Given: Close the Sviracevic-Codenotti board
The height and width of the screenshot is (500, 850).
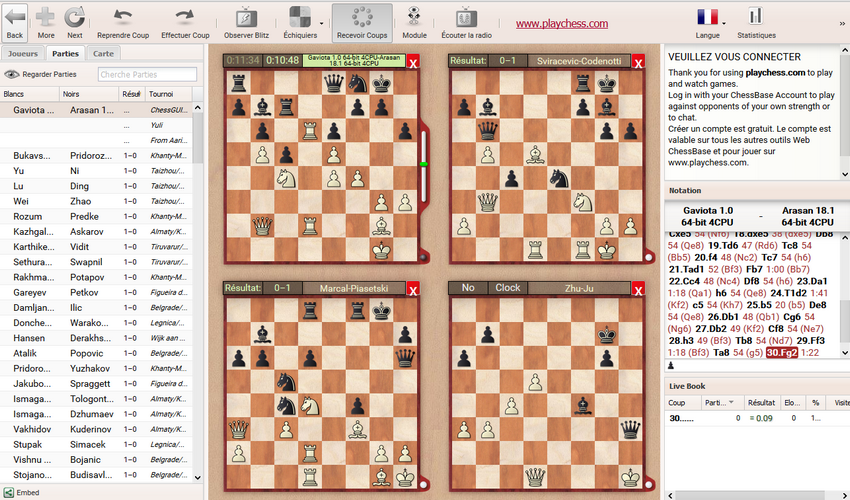Looking at the screenshot, I should coord(638,63).
